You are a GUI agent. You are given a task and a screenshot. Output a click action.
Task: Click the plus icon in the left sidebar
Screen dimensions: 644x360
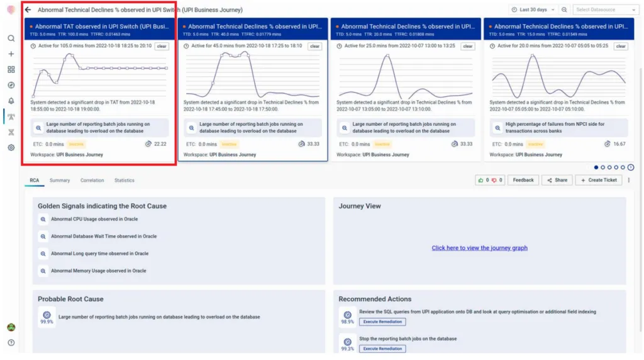click(11, 54)
